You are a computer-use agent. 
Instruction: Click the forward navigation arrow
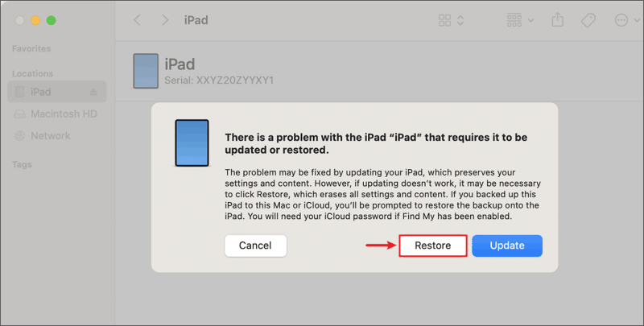[x=165, y=20]
